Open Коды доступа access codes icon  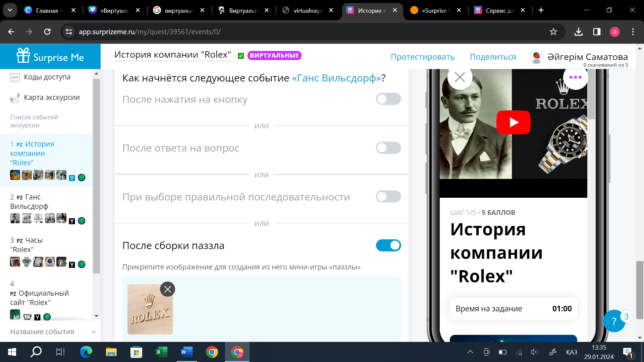click(15, 77)
